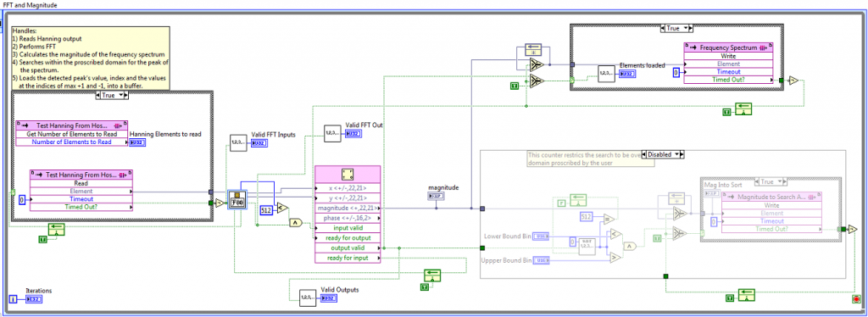
Task: Click the Frequency Spectrum FIFO node header
Action: tap(728, 47)
